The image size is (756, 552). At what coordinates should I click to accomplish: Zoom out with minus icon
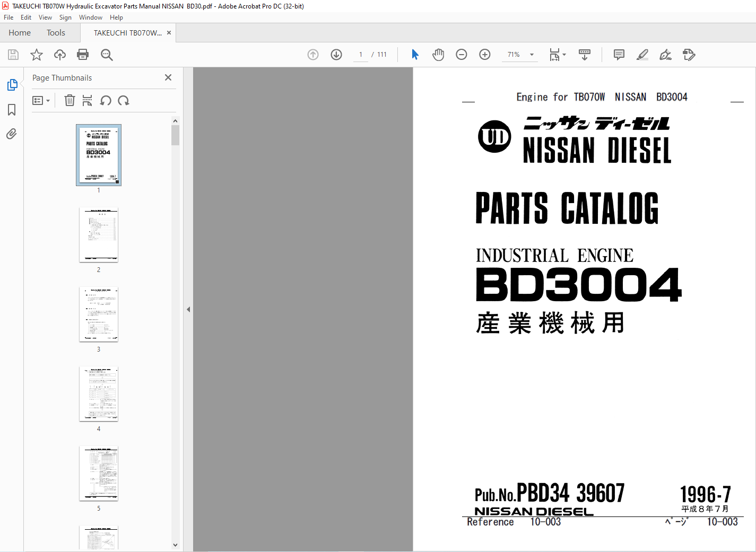[462, 55]
